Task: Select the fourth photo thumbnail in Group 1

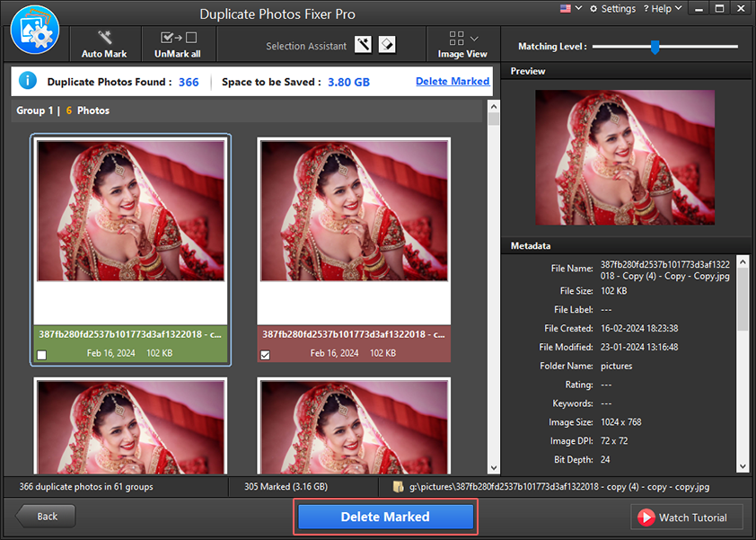Action: click(354, 427)
